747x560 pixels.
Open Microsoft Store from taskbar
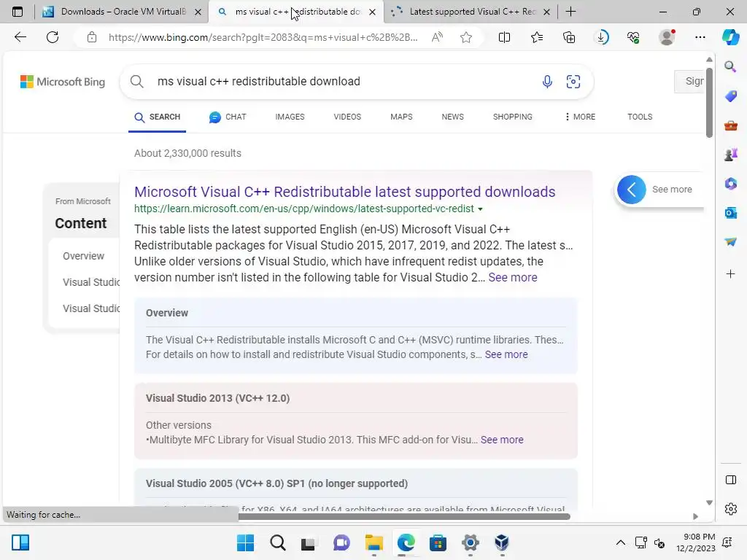tap(438, 542)
